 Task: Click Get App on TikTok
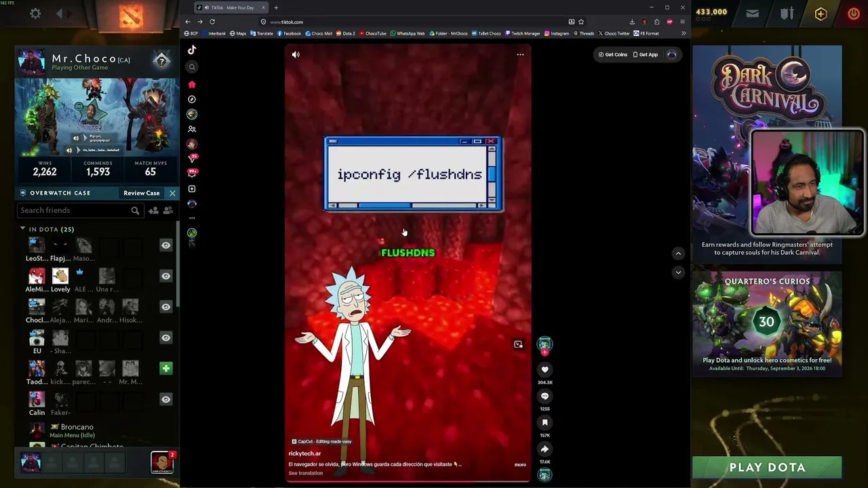tap(645, 54)
